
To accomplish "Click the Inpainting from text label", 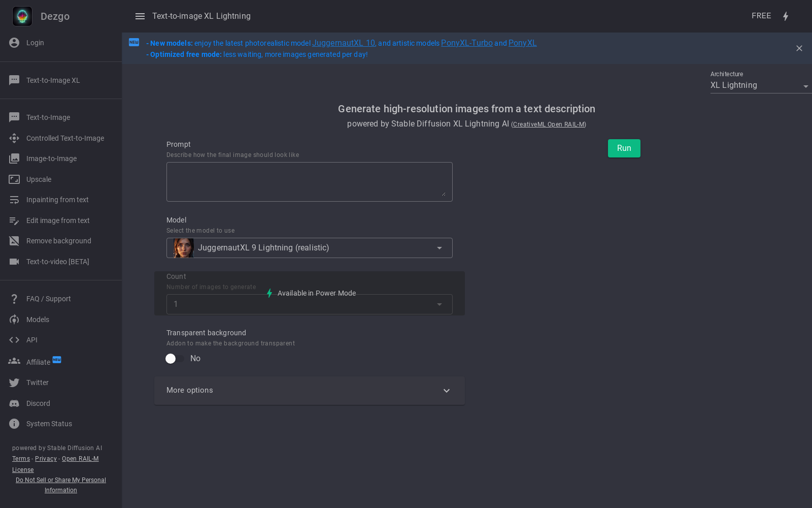I will tap(57, 200).
